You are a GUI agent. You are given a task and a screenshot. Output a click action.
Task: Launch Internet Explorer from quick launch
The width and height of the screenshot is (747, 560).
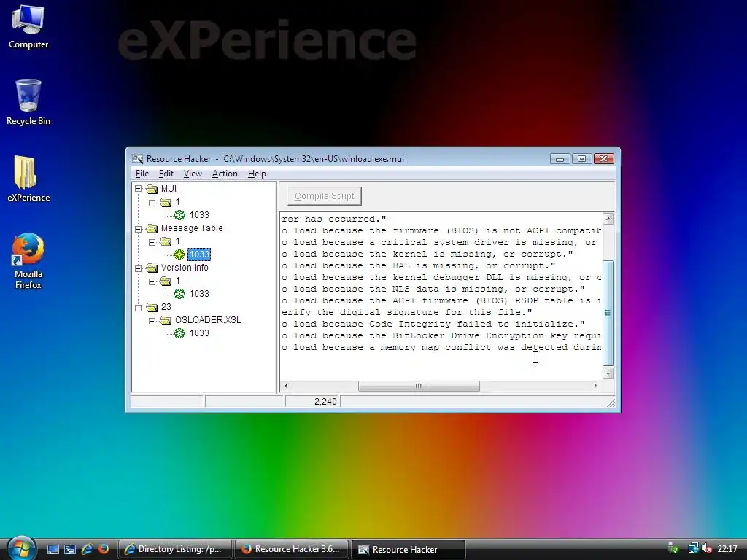pos(87,550)
